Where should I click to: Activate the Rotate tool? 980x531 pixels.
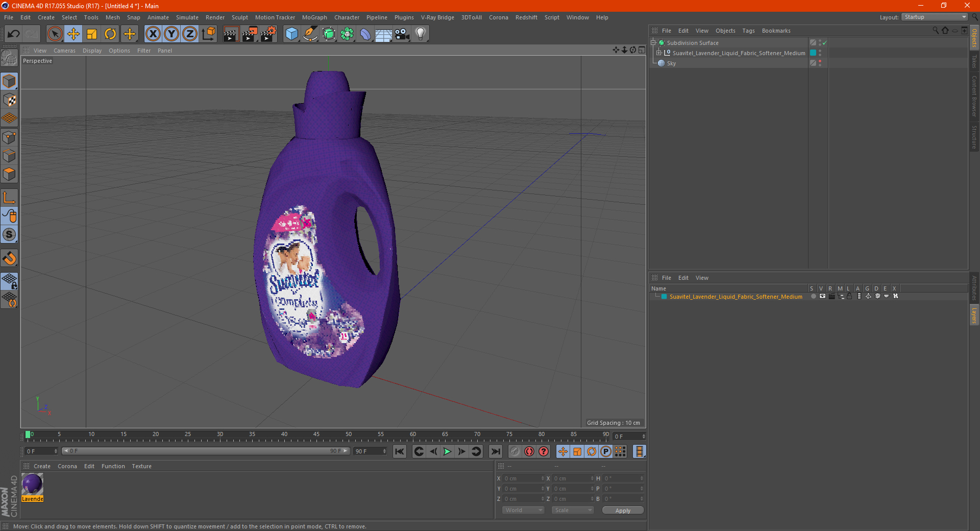tap(110, 34)
